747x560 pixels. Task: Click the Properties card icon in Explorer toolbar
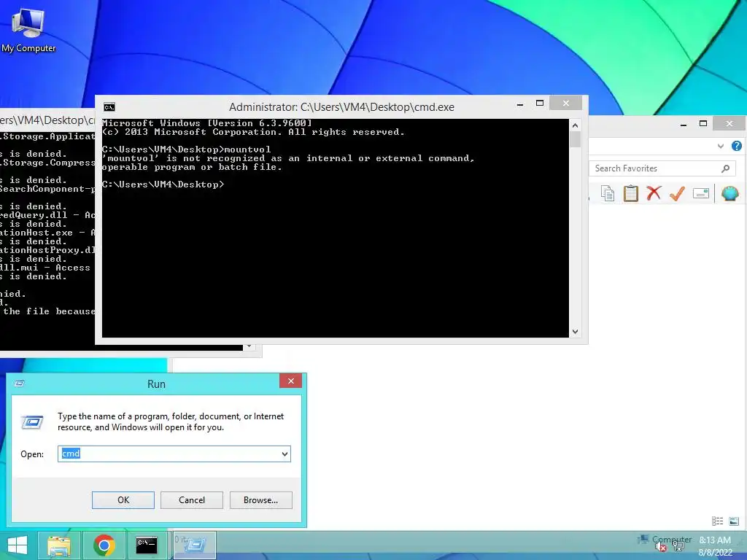[x=701, y=193]
